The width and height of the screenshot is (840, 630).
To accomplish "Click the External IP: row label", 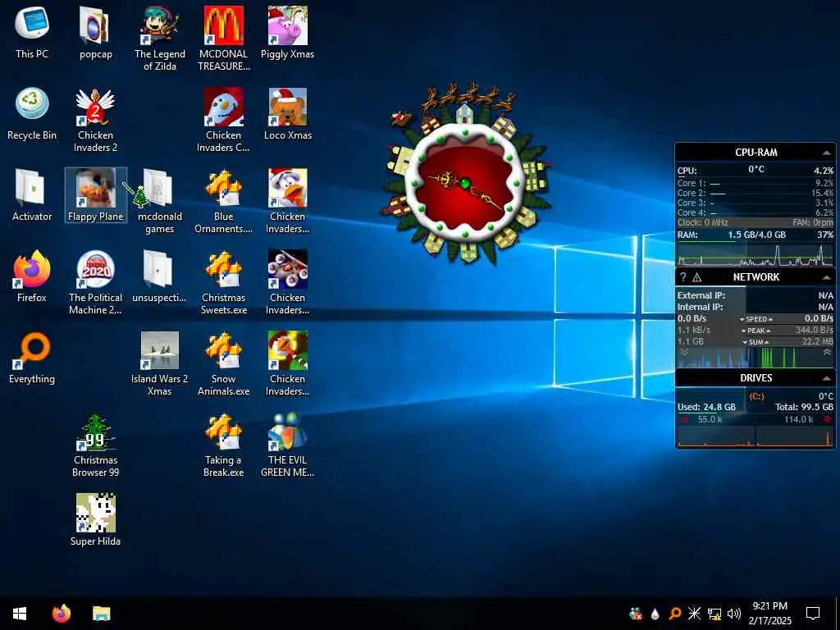I will [x=701, y=295].
